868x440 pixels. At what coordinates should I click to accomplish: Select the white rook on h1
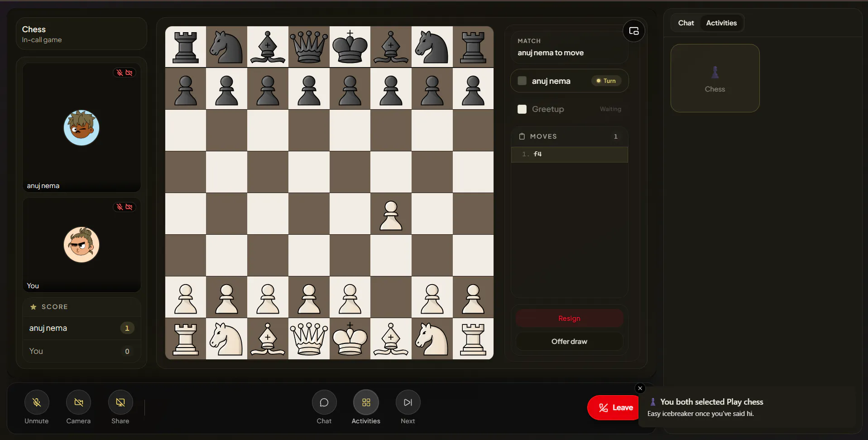pos(473,339)
